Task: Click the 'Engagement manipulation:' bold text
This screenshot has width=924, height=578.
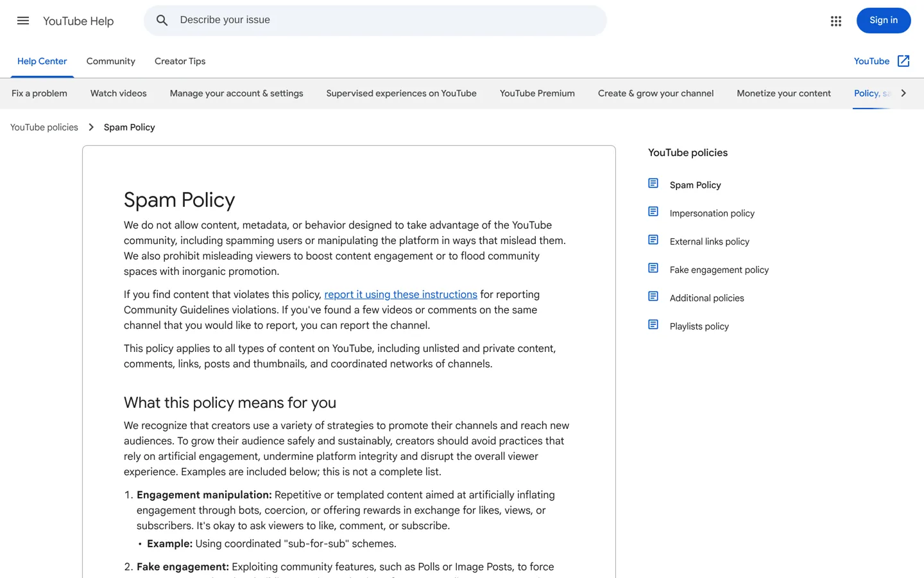Action: (x=204, y=495)
